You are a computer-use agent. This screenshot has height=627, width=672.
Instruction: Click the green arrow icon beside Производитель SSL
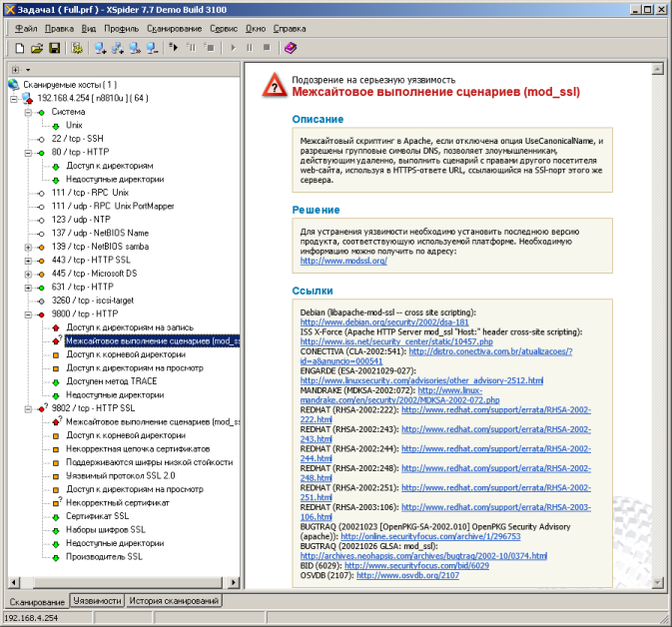56,557
